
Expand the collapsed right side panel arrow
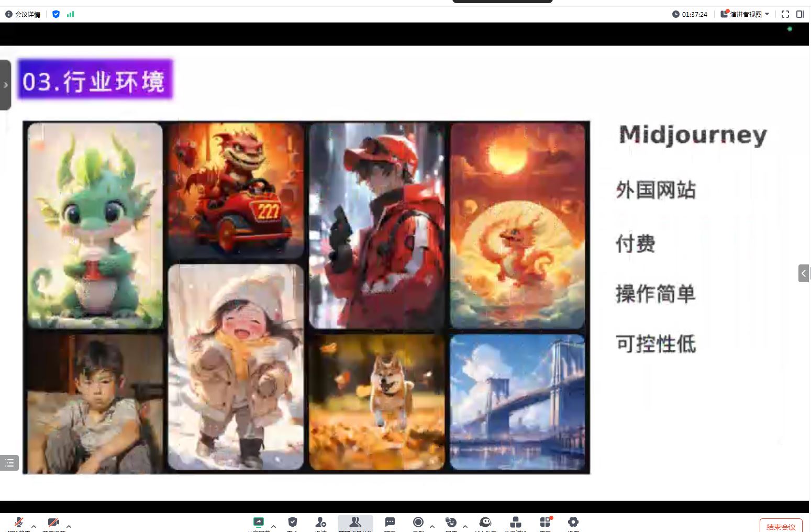click(804, 273)
